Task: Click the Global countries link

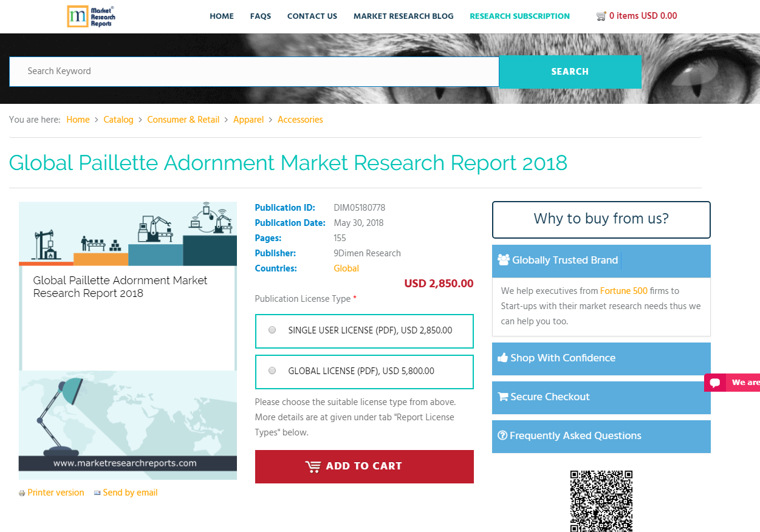Action: [346, 268]
